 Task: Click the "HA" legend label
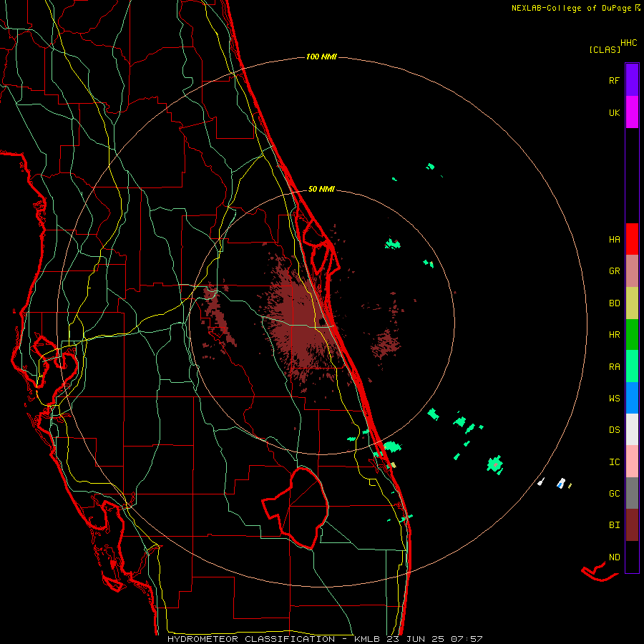(614, 240)
